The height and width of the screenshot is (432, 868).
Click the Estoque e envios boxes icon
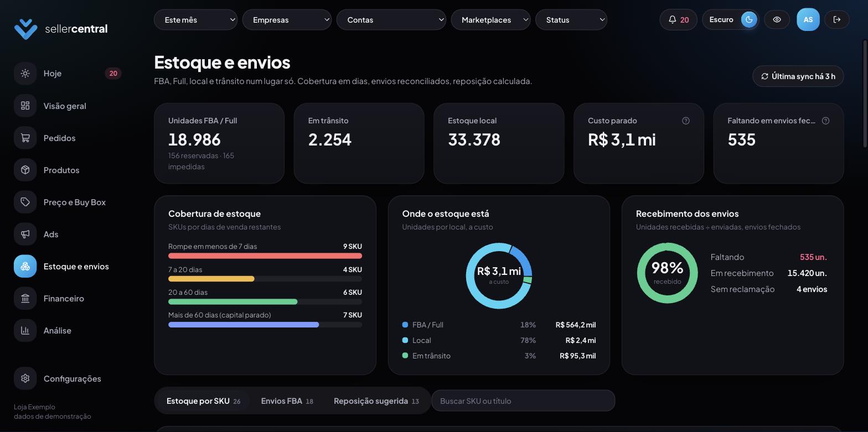[25, 266]
